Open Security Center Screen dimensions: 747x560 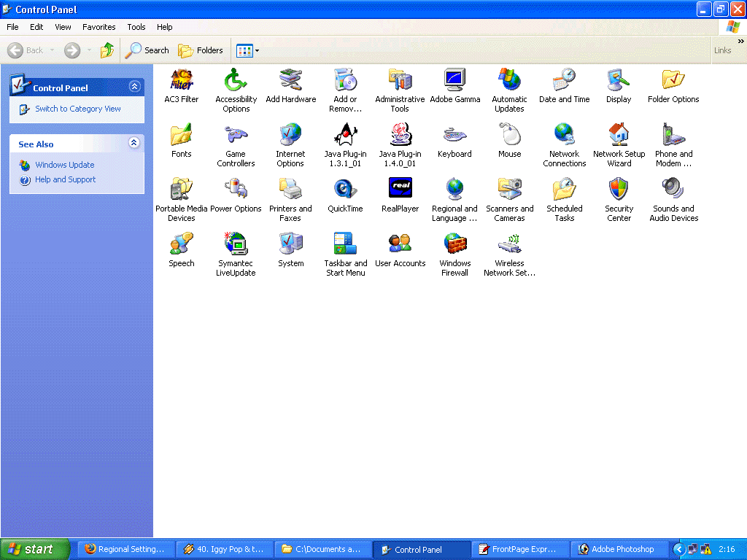coord(619,200)
